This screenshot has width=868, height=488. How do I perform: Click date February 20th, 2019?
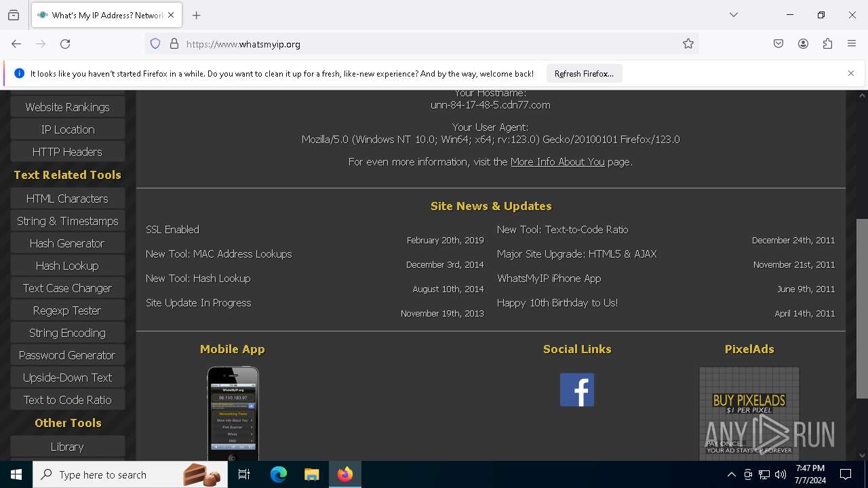click(445, 241)
